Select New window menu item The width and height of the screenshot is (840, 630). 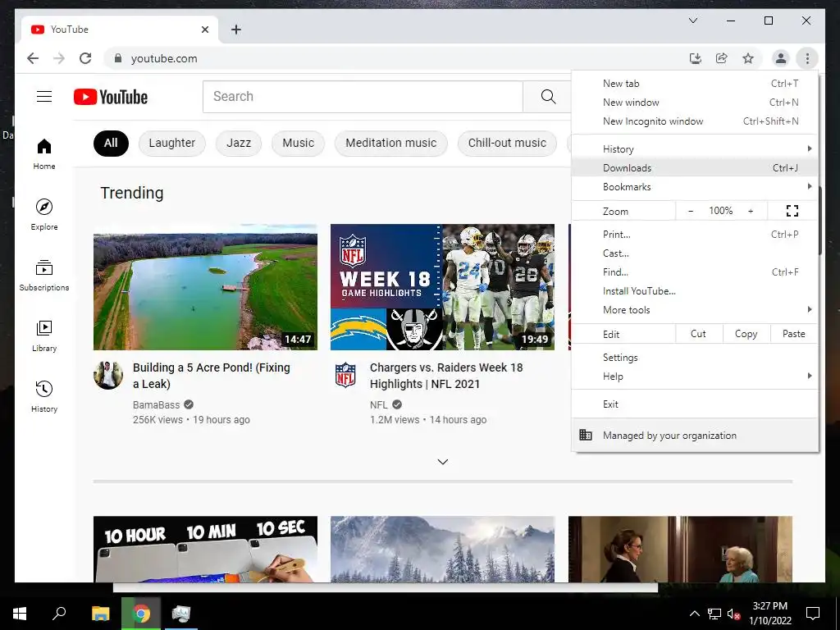click(x=694, y=103)
